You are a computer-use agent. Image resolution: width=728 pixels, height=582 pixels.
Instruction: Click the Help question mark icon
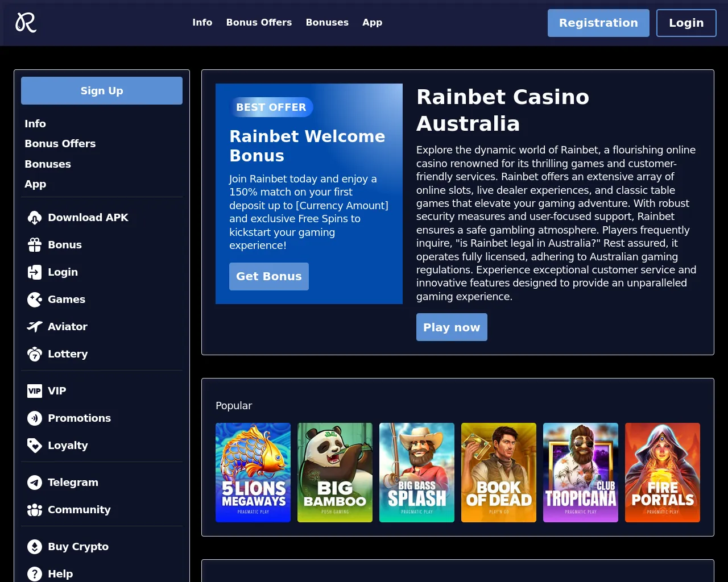pyautogui.click(x=35, y=574)
